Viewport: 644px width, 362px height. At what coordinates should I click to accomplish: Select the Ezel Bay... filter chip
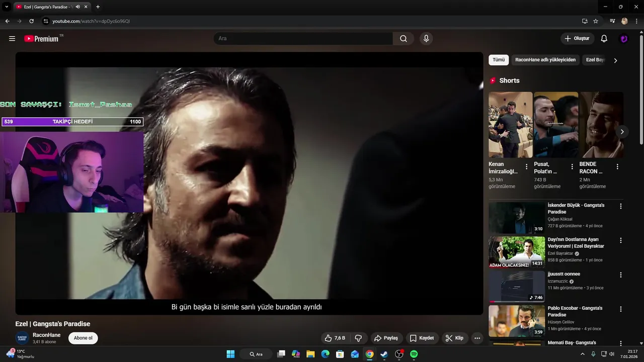[595, 60]
